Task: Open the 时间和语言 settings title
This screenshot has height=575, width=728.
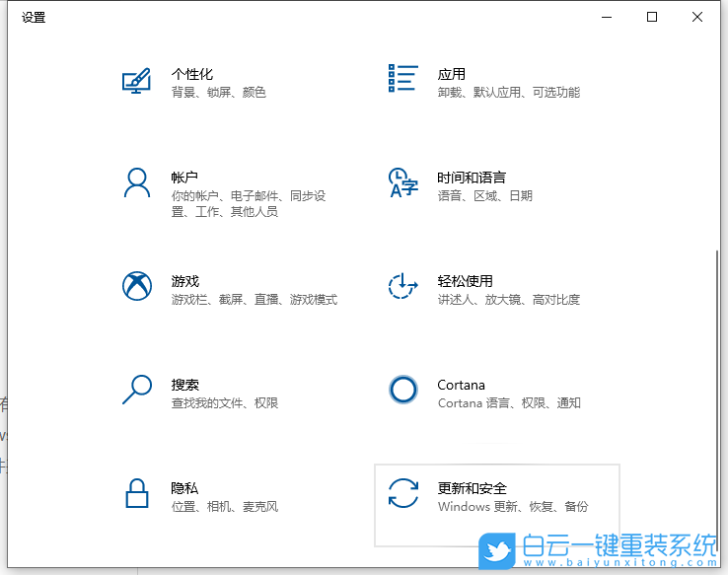Action: [472, 177]
